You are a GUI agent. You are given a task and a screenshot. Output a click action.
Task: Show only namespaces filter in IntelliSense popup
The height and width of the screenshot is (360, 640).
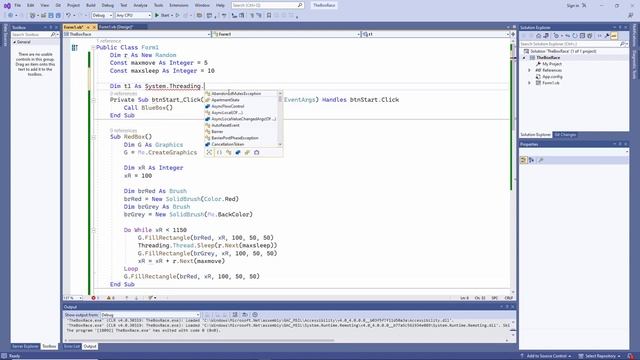[x=219, y=152]
